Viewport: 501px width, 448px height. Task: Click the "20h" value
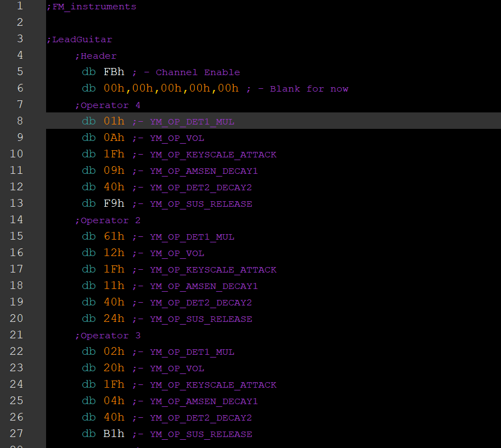114,368
